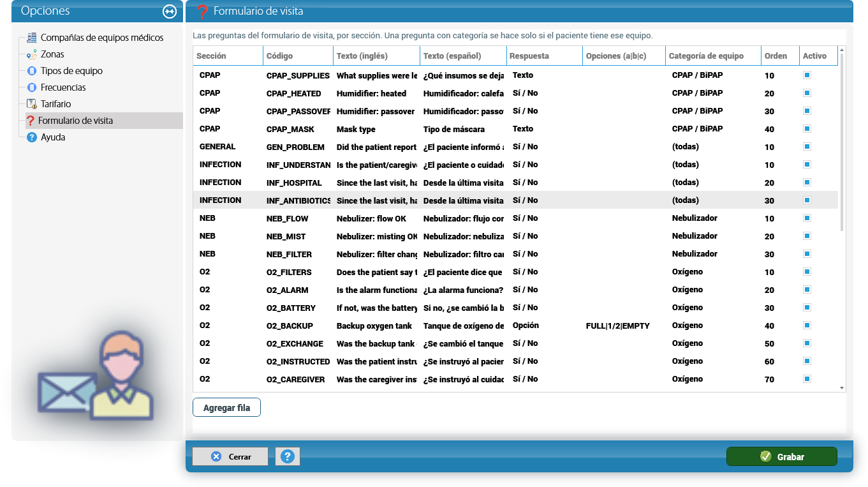Click the INF_UNDERSTAN code cell
The width and height of the screenshot is (868, 487).
pos(298,165)
